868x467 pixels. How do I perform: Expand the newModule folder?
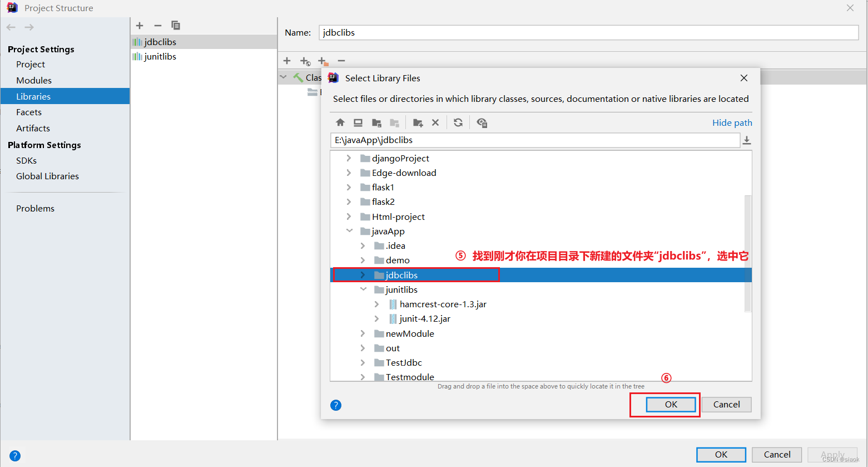[x=363, y=333]
